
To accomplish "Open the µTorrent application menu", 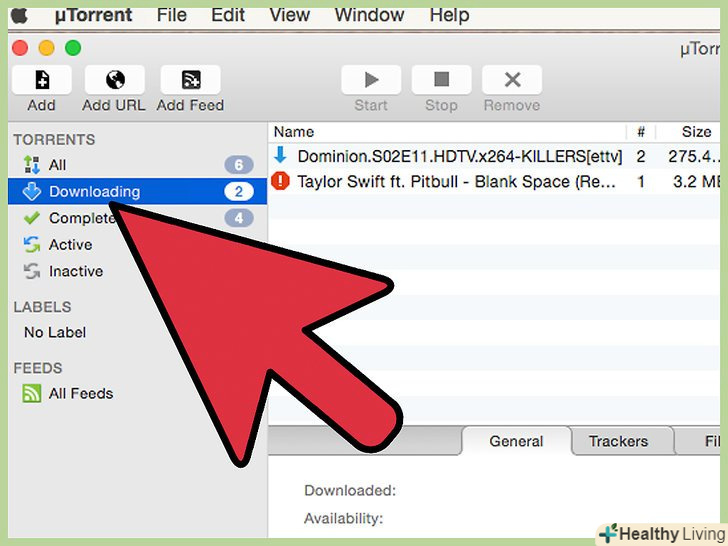I will coord(93,15).
